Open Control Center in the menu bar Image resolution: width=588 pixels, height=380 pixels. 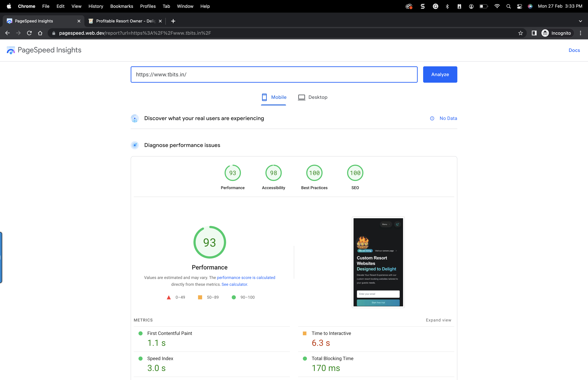pos(520,6)
